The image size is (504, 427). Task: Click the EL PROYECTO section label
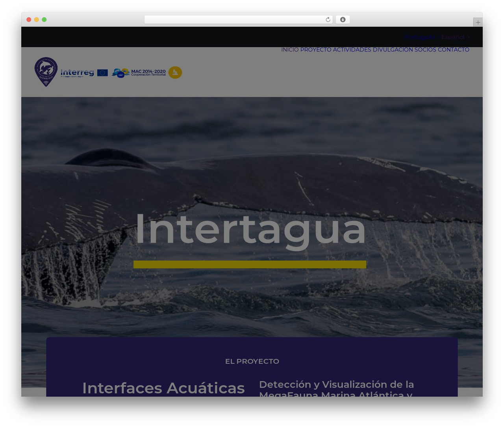coord(252,361)
